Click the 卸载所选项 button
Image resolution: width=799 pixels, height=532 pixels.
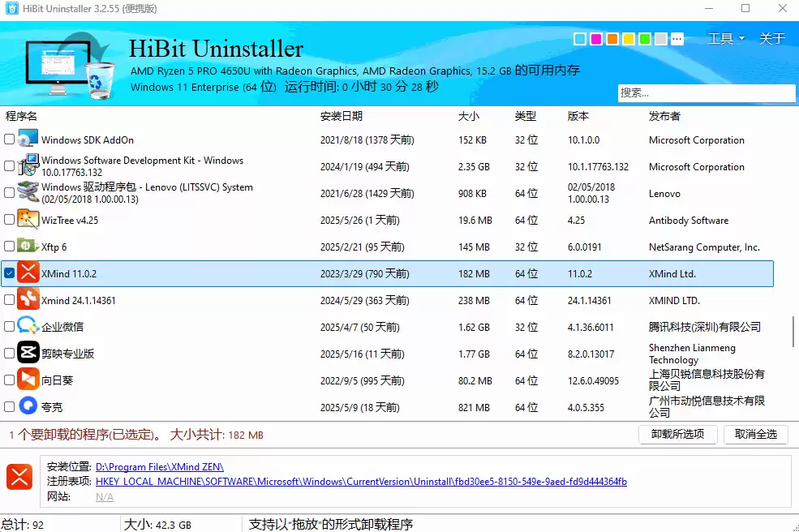677,434
